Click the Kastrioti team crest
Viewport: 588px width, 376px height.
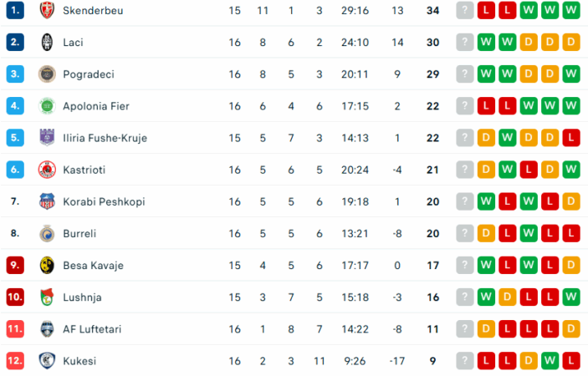(47, 170)
